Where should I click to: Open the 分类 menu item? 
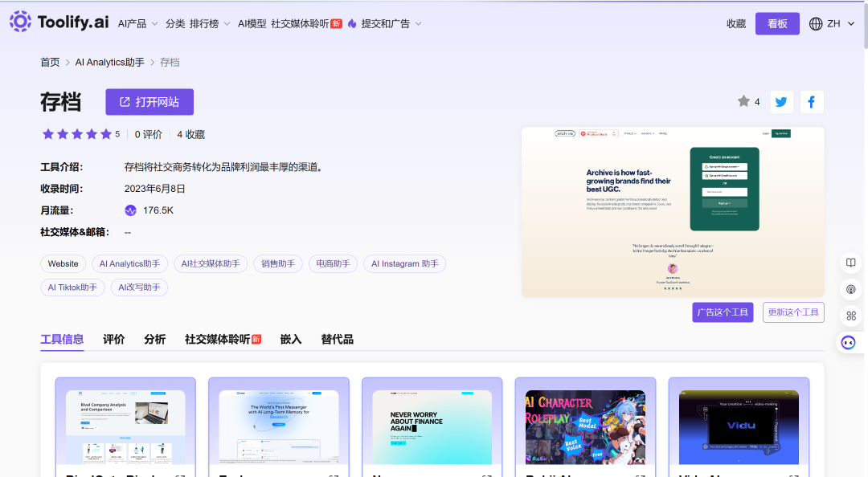click(x=175, y=24)
